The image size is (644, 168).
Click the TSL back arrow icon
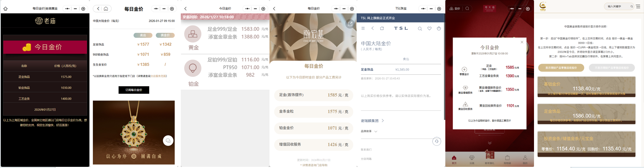(373, 28)
